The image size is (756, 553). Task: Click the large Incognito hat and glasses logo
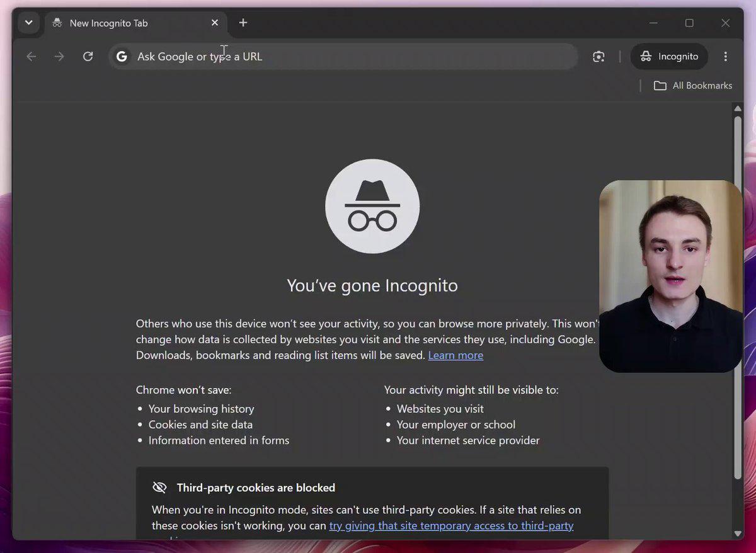click(x=372, y=207)
